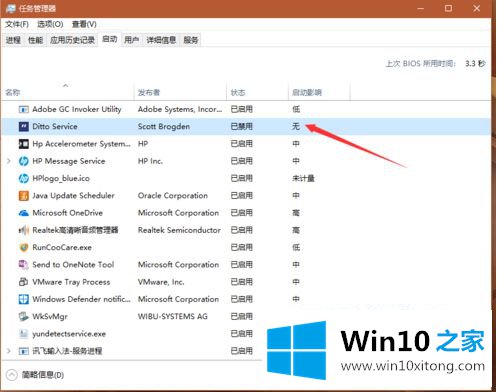
Task: Switch to the 应用历史记录 tab
Action: point(72,40)
